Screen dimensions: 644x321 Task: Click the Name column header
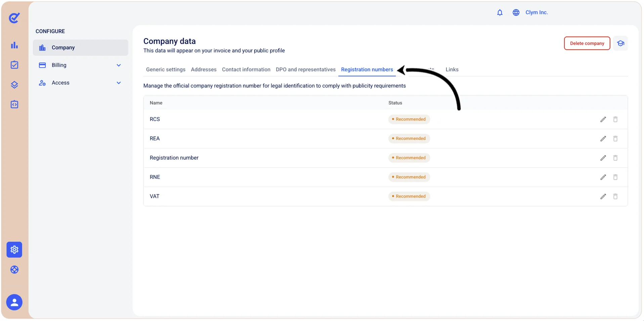point(156,103)
